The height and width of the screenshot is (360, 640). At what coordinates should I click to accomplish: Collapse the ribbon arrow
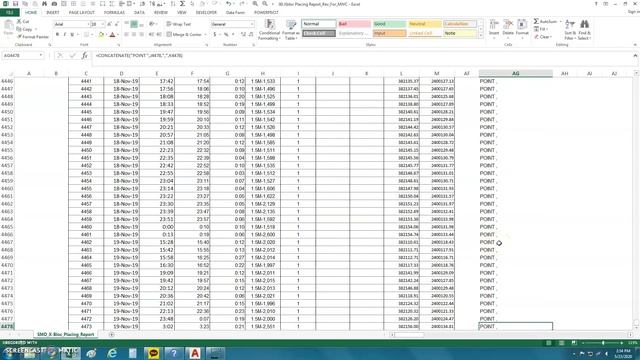pyautogui.click(x=635, y=44)
